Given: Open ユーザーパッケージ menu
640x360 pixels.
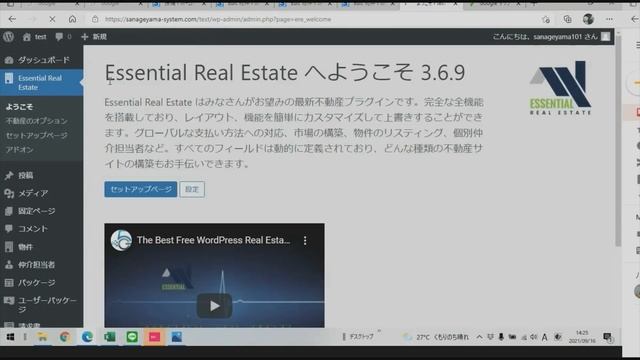Looking at the screenshot, I should pos(41,305).
